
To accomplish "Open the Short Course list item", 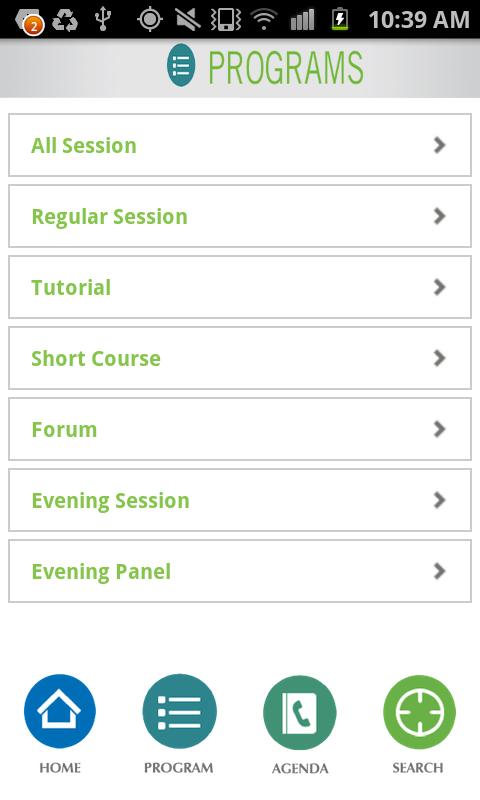I will 240,358.
